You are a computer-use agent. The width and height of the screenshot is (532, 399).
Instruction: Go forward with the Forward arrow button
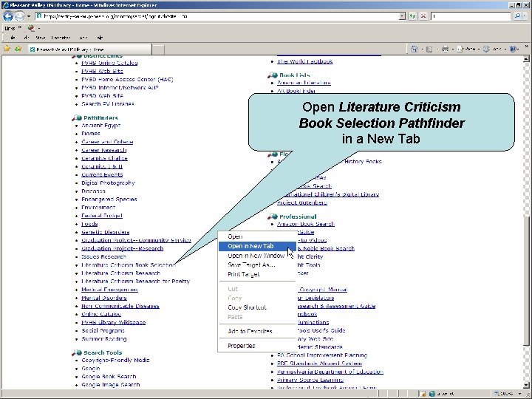click(20, 16)
